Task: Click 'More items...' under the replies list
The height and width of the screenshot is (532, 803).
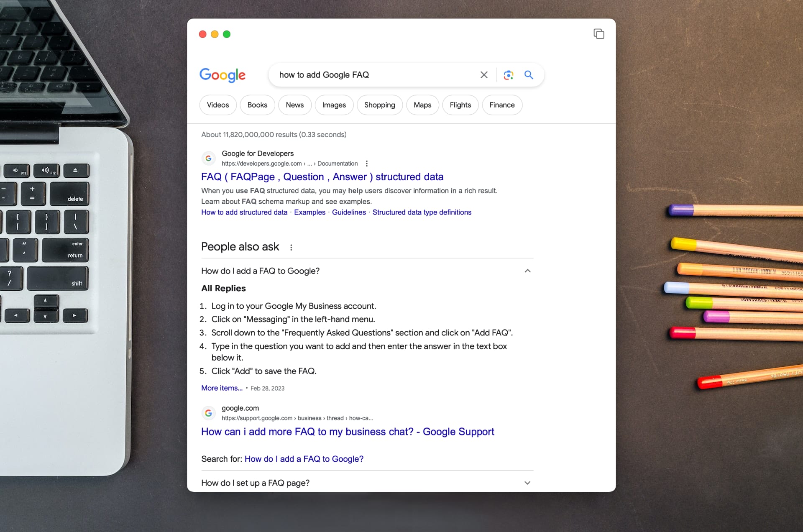Action: coord(222,388)
